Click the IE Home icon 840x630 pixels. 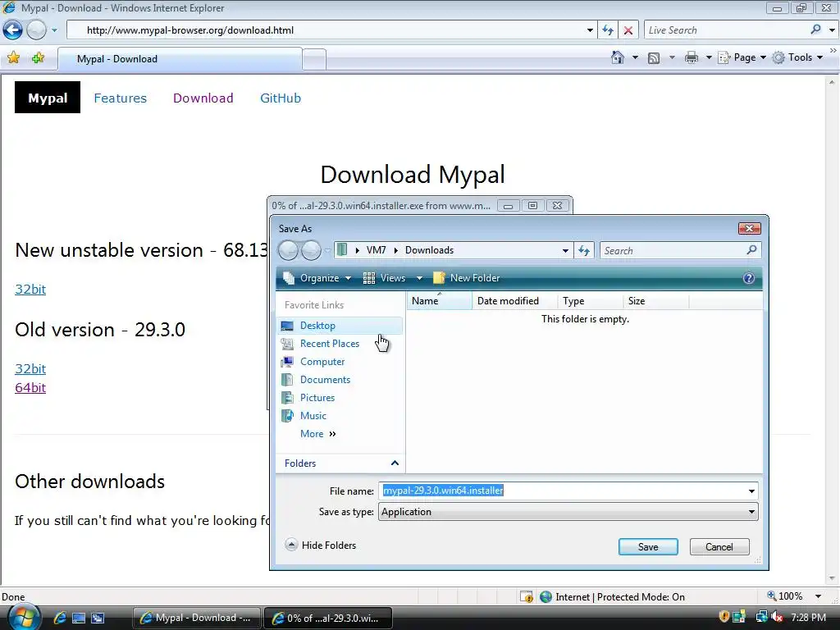click(617, 57)
